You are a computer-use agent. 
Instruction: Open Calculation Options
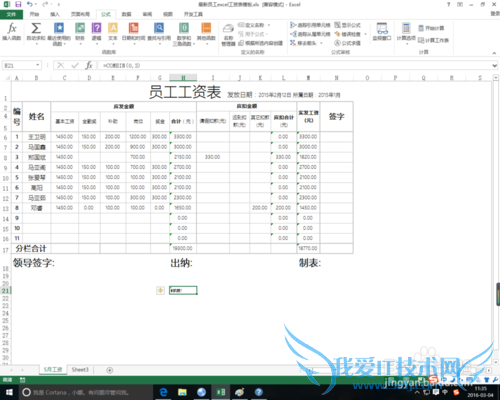pos(406,33)
